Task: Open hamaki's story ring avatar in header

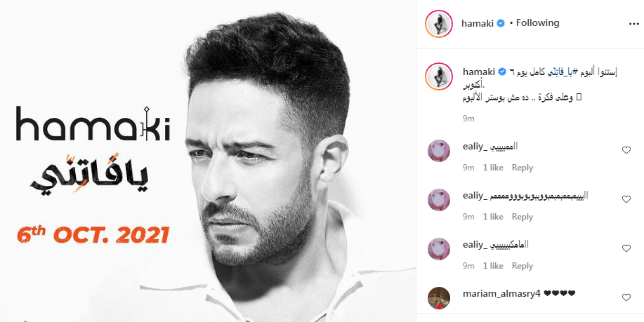Action: pyautogui.click(x=438, y=23)
